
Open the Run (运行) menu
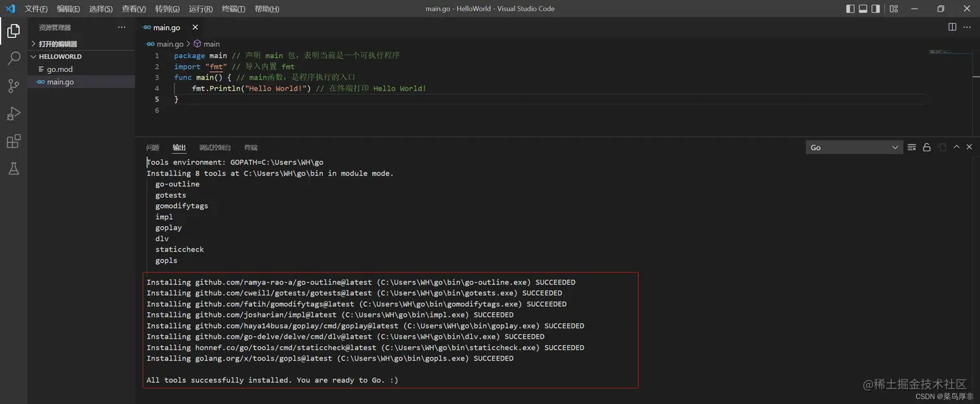tap(200, 8)
